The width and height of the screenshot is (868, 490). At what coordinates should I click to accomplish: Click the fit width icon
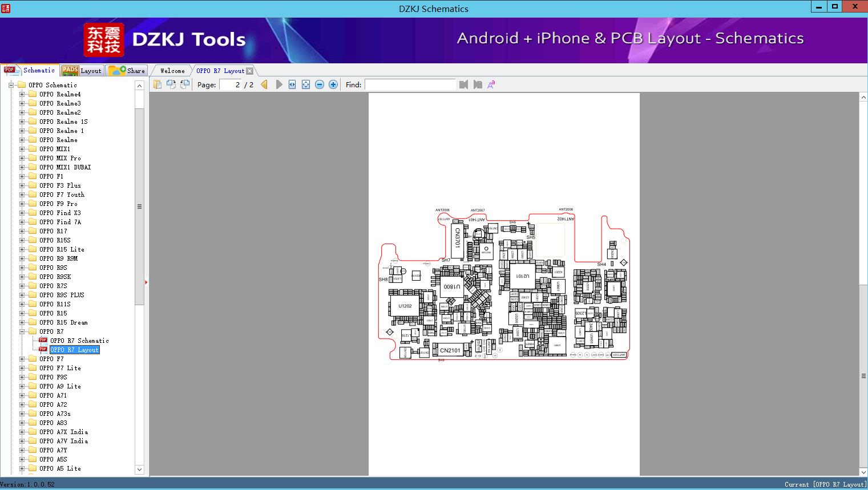(x=292, y=84)
